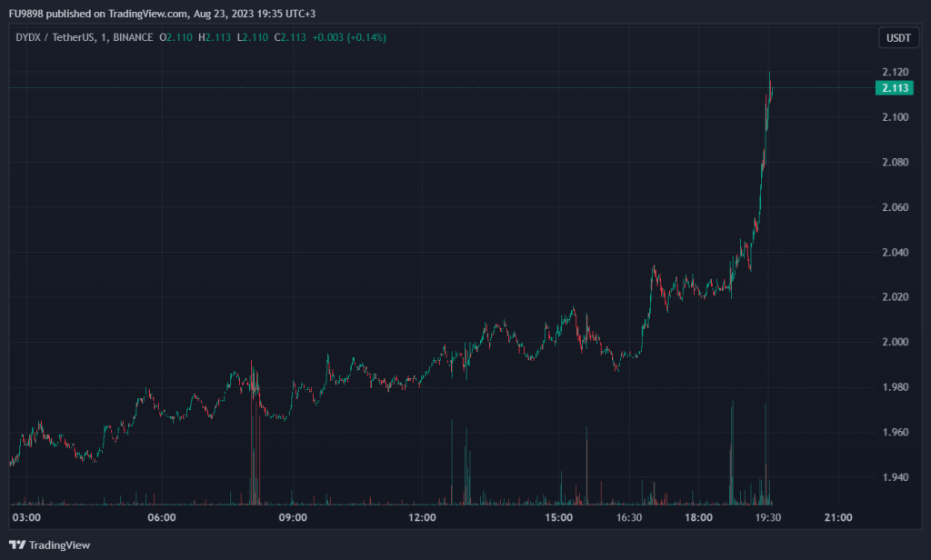Click the 21:00 time axis label
The height and width of the screenshot is (560, 931).
[837, 518]
